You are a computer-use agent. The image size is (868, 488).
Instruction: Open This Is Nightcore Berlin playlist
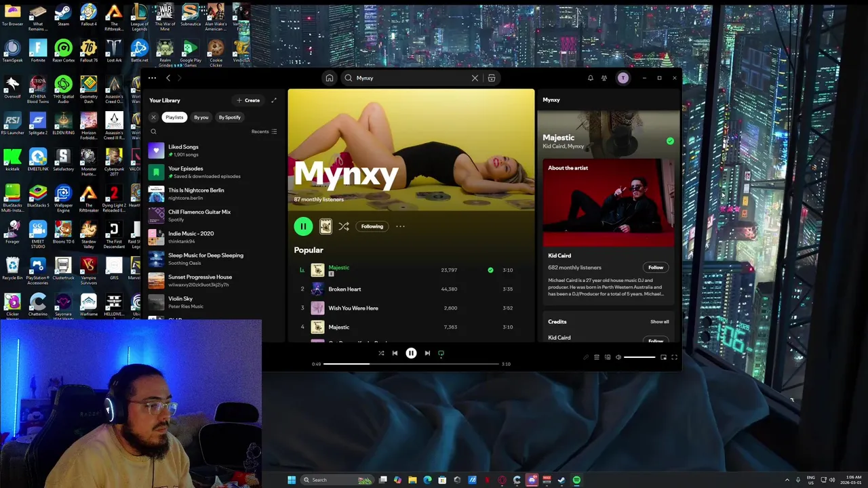[x=213, y=194]
